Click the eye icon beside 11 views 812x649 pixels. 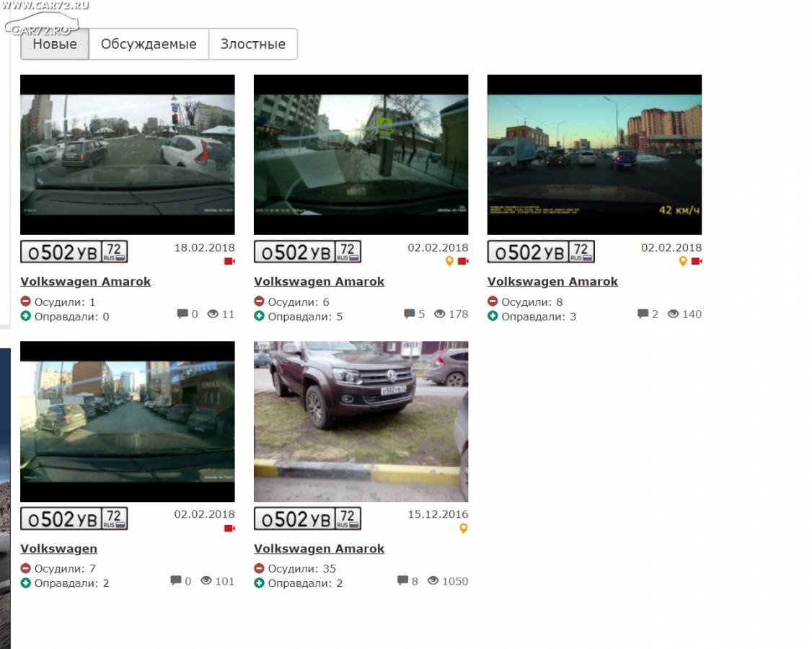[213, 314]
